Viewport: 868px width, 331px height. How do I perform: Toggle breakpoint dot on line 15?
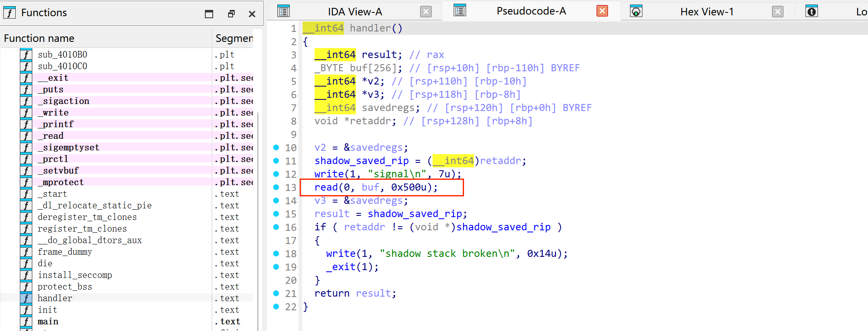tap(276, 214)
